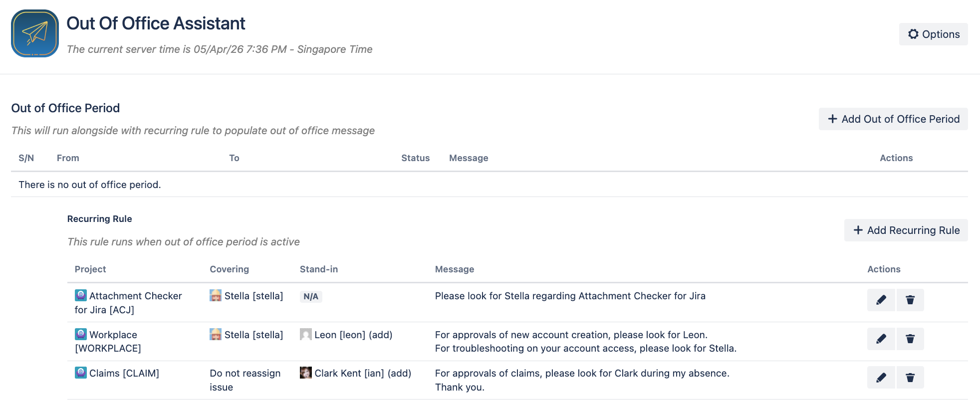Edit the Workplace recurring rule
This screenshot has height=415, width=980.
click(881, 339)
